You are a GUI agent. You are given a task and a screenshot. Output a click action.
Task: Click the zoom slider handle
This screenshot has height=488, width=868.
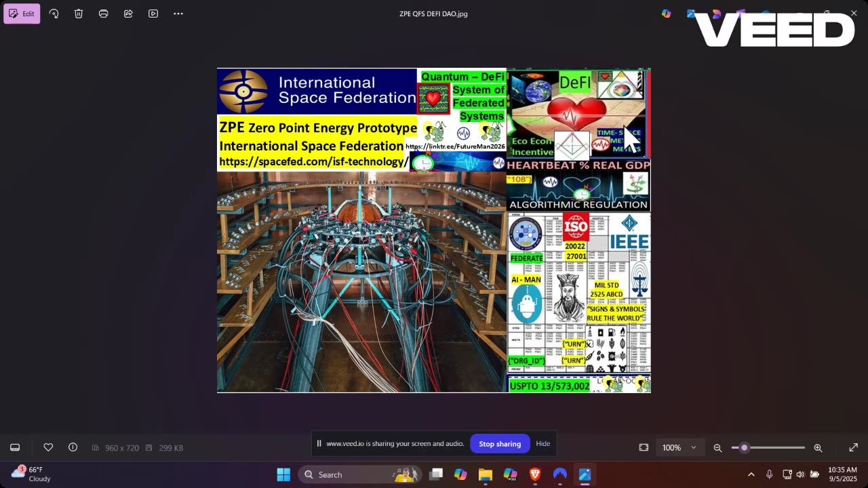pyautogui.click(x=744, y=447)
